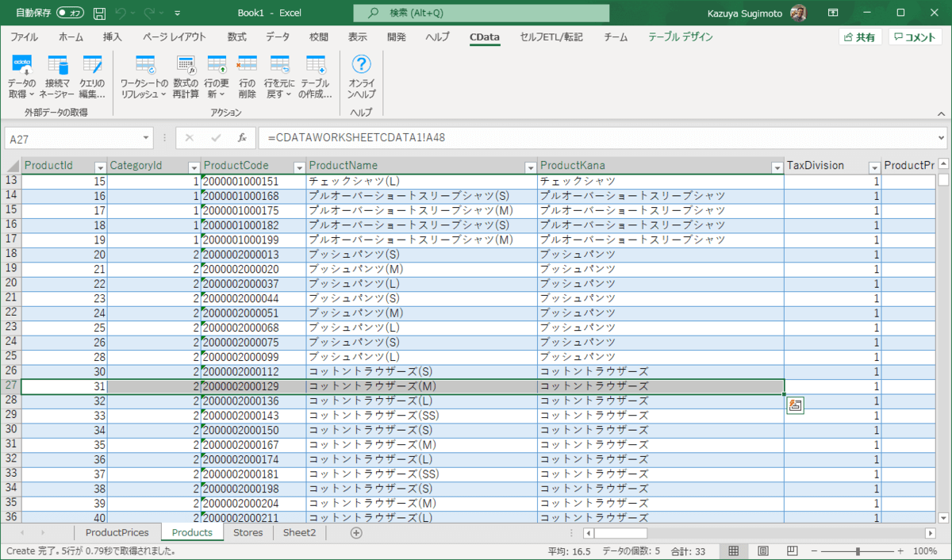952x560 pixels.
Task: Collapse the ribbon with the chevron
Action: click(940, 113)
